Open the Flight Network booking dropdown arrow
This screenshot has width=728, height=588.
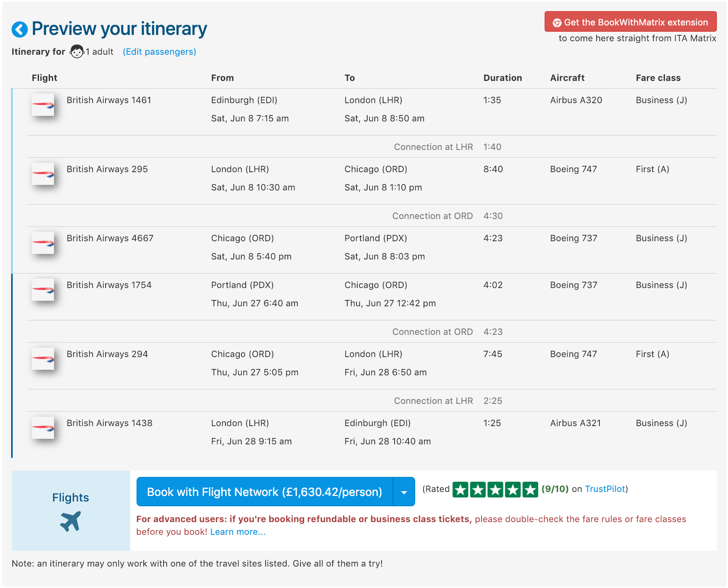pos(404,492)
